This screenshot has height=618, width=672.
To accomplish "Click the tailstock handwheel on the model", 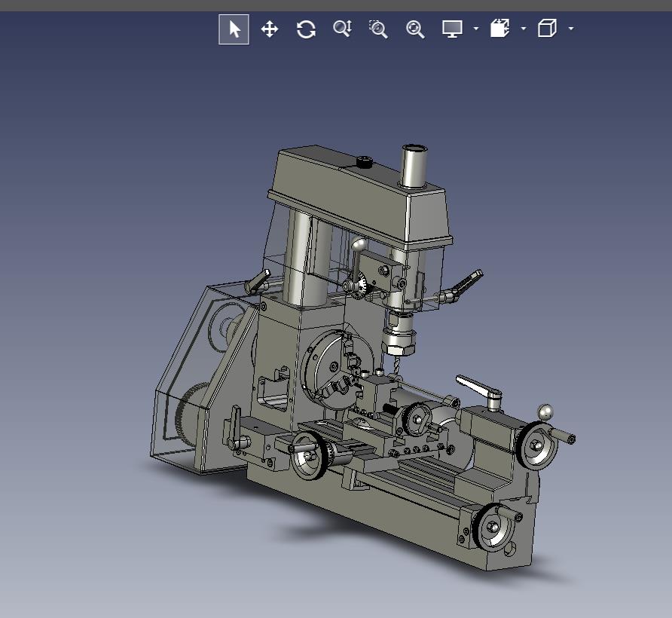I will (x=536, y=446).
